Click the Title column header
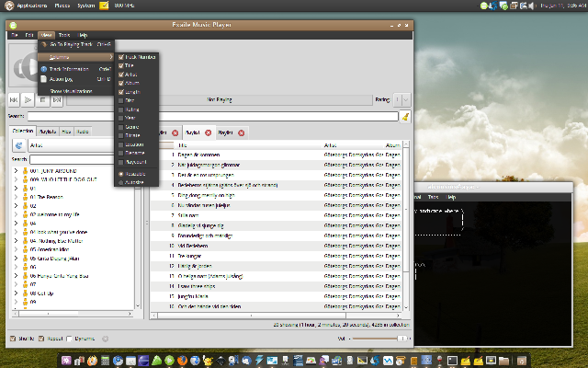The width and height of the screenshot is (588, 368). pos(248,145)
